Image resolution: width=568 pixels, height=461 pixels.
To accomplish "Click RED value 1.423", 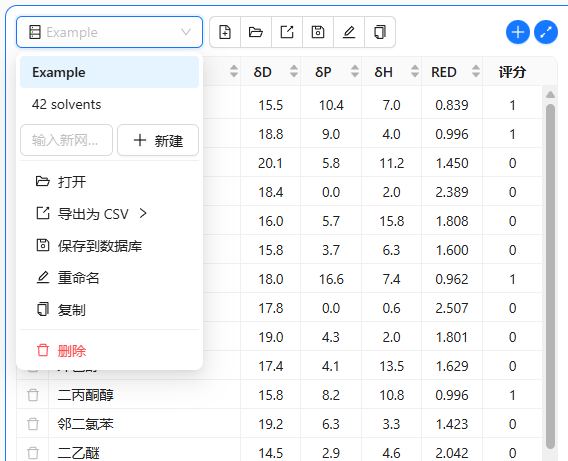I will pos(452,424).
